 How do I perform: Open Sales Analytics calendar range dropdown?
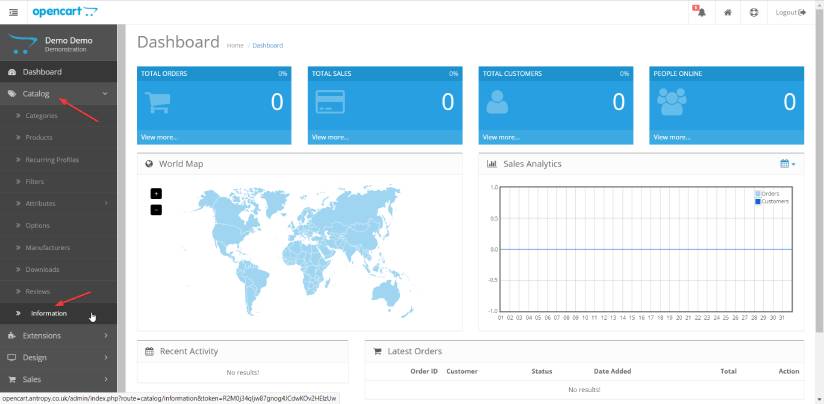click(787, 164)
